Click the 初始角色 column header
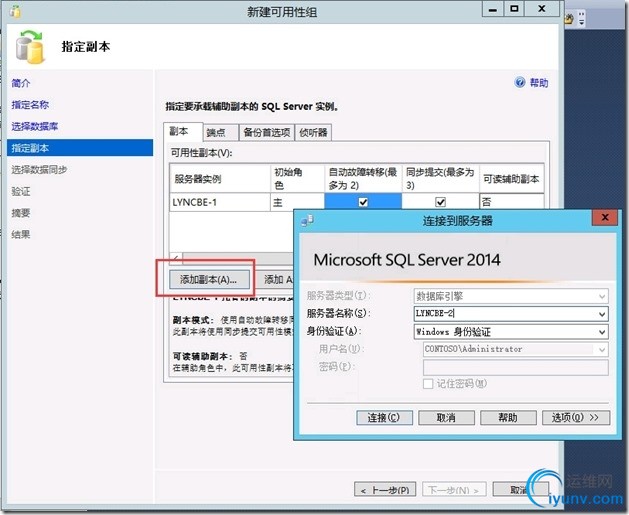 (x=297, y=178)
